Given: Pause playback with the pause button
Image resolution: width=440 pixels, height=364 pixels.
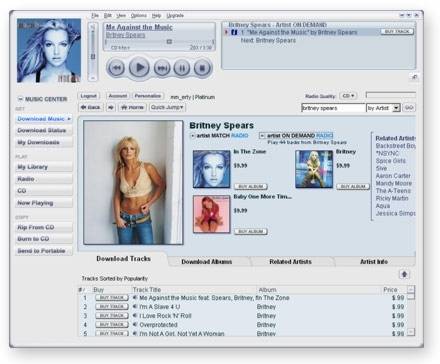Looking at the screenshot, I should click(182, 68).
